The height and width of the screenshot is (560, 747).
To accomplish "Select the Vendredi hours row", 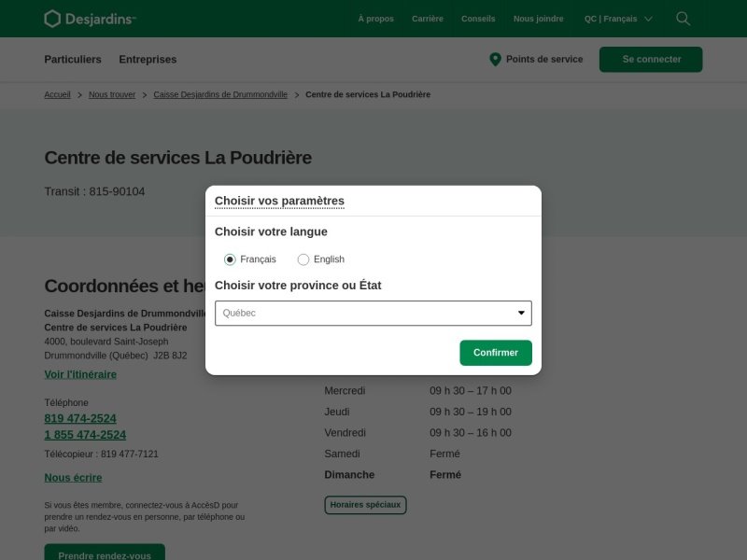I will point(417,433).
